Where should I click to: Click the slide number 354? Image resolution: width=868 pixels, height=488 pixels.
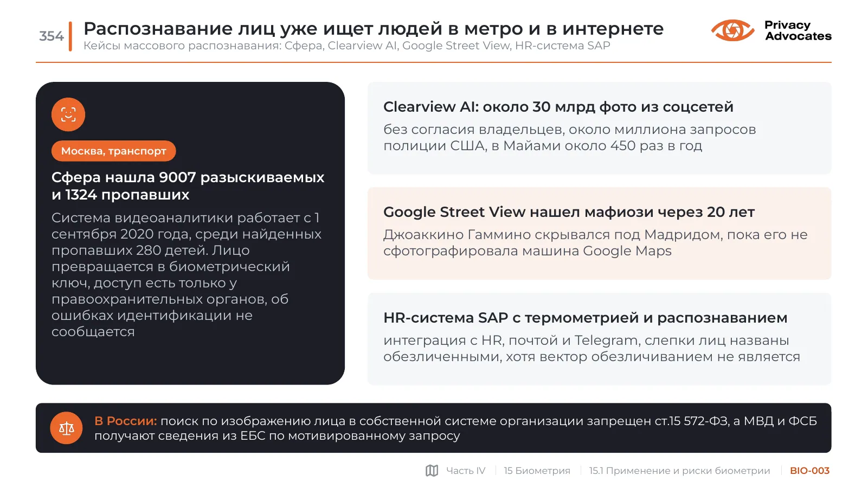[x=52, y=36]
